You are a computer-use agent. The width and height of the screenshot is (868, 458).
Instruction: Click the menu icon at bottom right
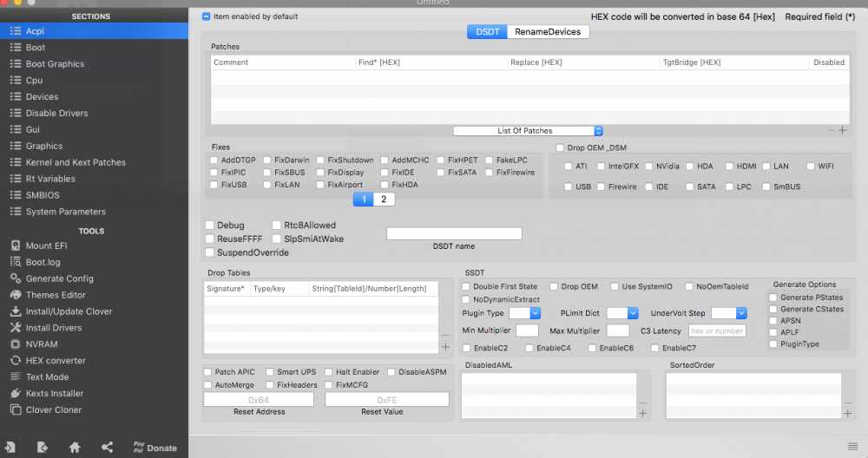tap(852, 447)
